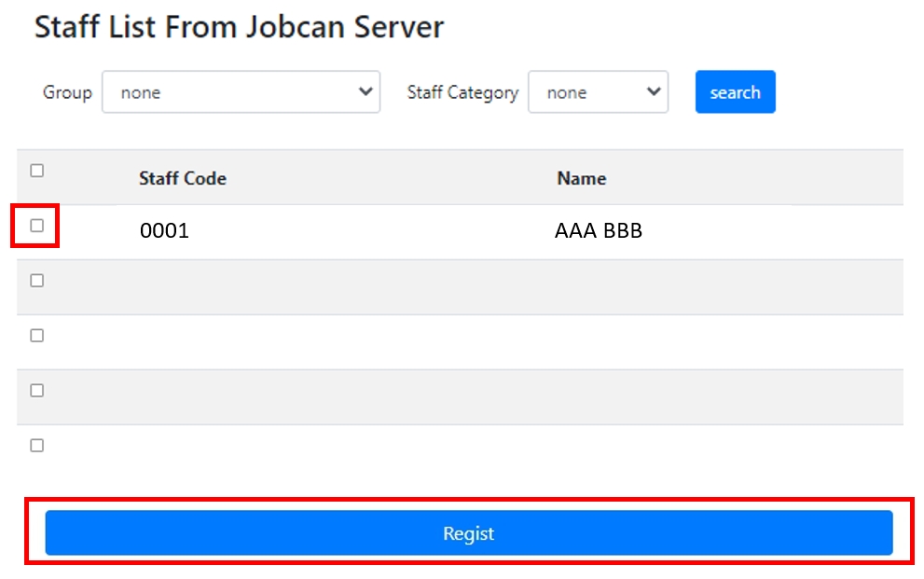Click the name AAA BBB
The width and height of the screenshot is (924, 579).
pyautogui.click(x=599, y=231)
